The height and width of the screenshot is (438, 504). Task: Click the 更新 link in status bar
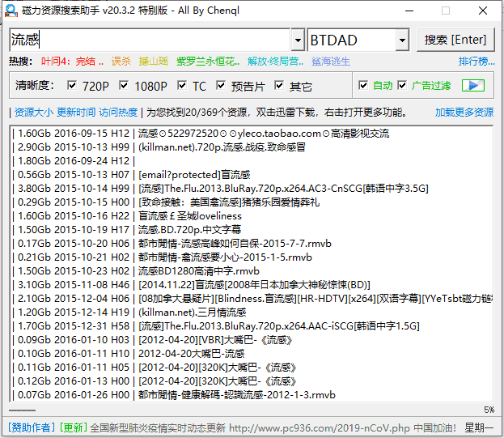74,427
